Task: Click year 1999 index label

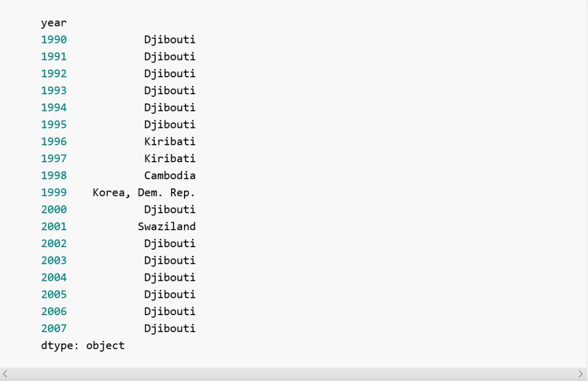Action: coord(53,192)
